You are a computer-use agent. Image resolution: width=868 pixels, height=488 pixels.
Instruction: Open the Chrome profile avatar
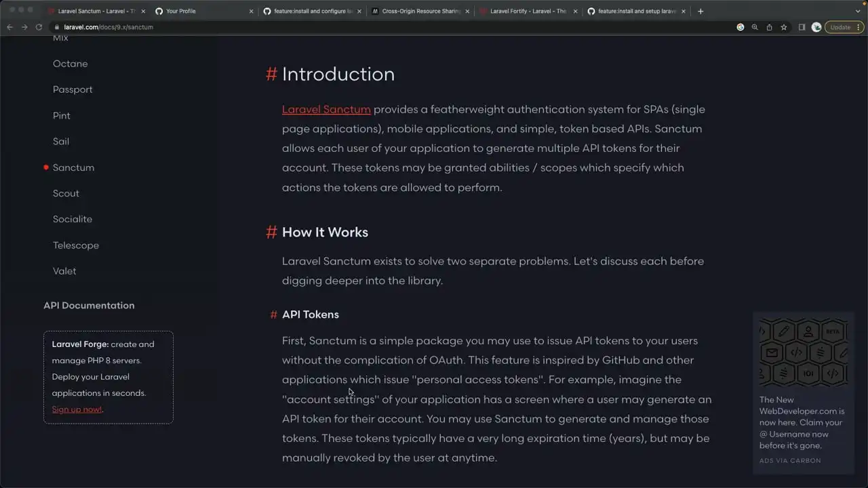(x=816, y=27)
